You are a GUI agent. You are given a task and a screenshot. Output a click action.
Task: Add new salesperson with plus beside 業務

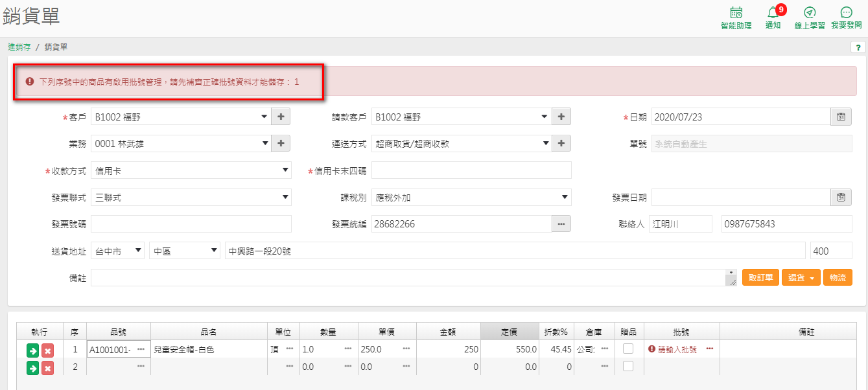pos(281,143)
